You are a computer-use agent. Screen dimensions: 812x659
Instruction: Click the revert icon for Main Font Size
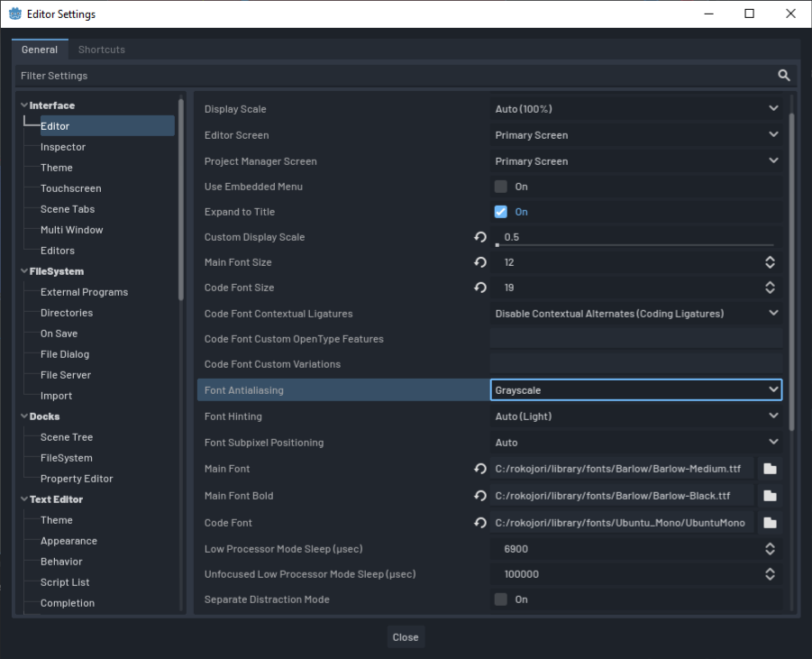[x=480, y=262]
